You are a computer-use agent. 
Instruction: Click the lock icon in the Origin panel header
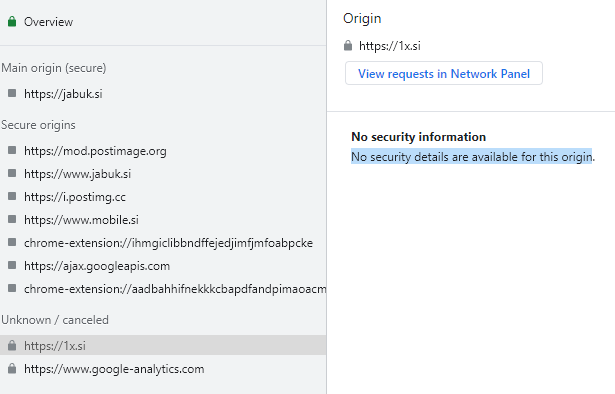pos(348,45)
